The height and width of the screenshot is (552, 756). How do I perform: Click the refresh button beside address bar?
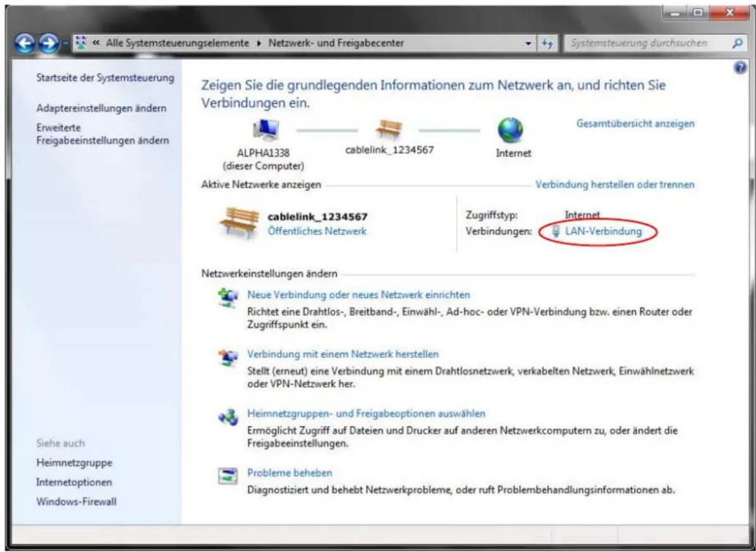[x=547, y=44]
